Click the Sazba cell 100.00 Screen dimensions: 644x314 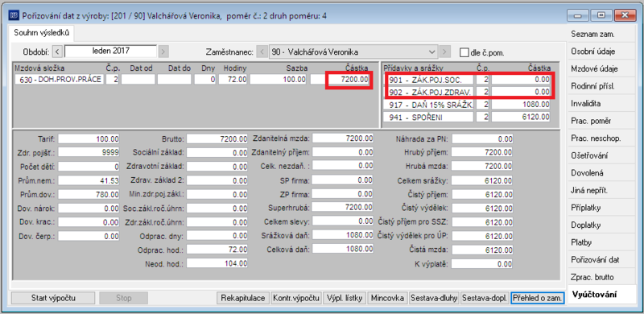pos(278,80)
